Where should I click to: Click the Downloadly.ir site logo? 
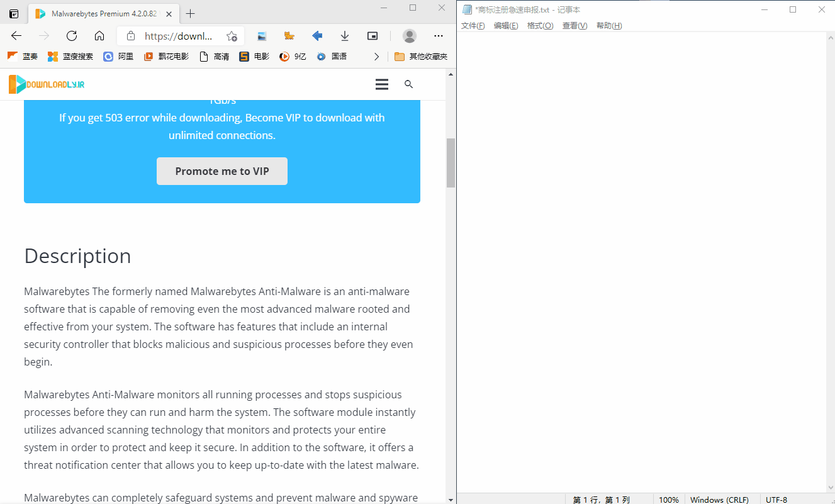click(x=47, y=84)
